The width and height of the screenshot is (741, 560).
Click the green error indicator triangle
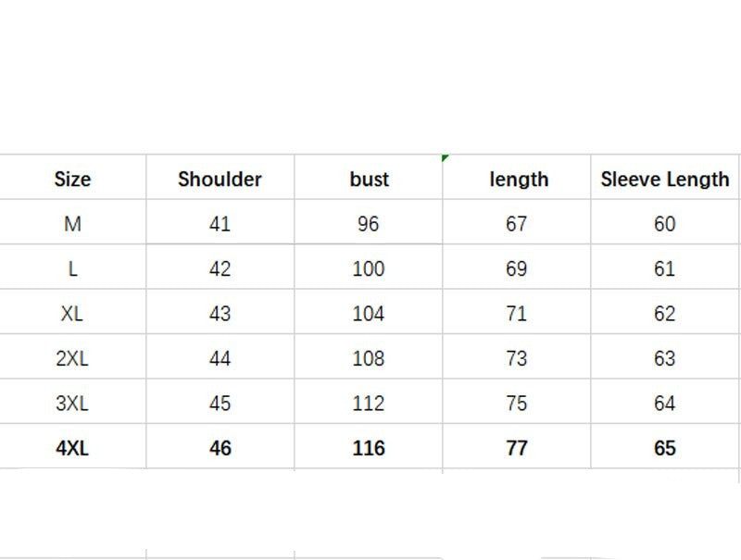[x=446, y=158]
